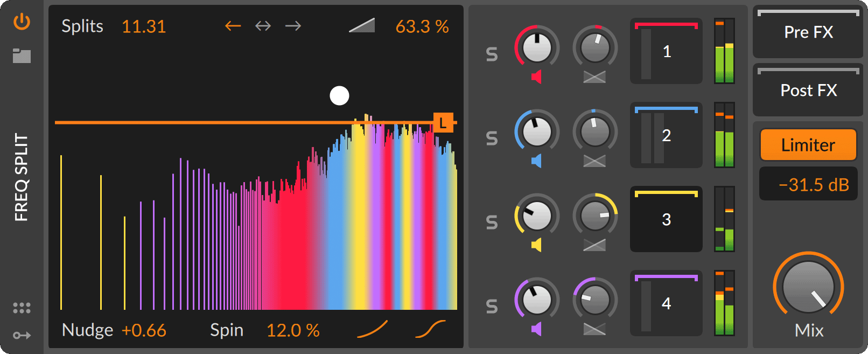Click the Mix knob
The width and height of the screenshot is (868, 354).
click(808, 287)
